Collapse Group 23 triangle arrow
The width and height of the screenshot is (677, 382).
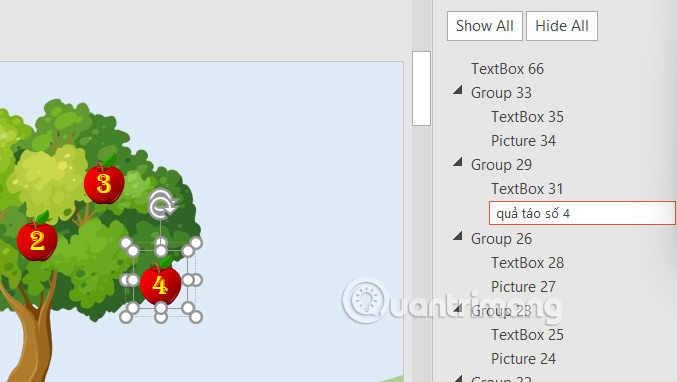point(458,308)
